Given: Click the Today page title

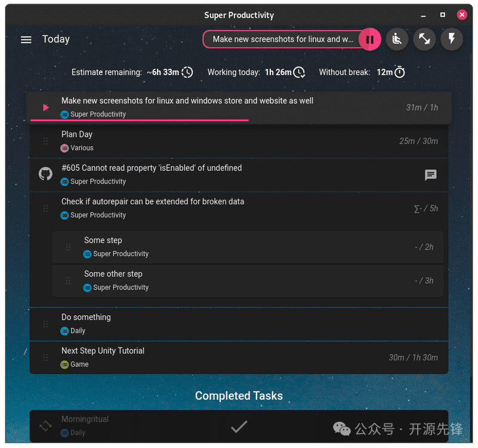Looking at the screenshot, I should (x=55, y=39).
